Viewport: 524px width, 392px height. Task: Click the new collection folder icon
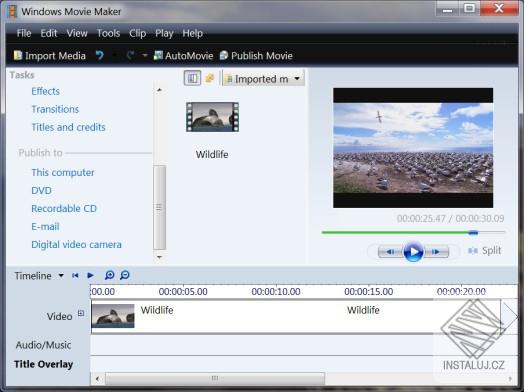210,78
